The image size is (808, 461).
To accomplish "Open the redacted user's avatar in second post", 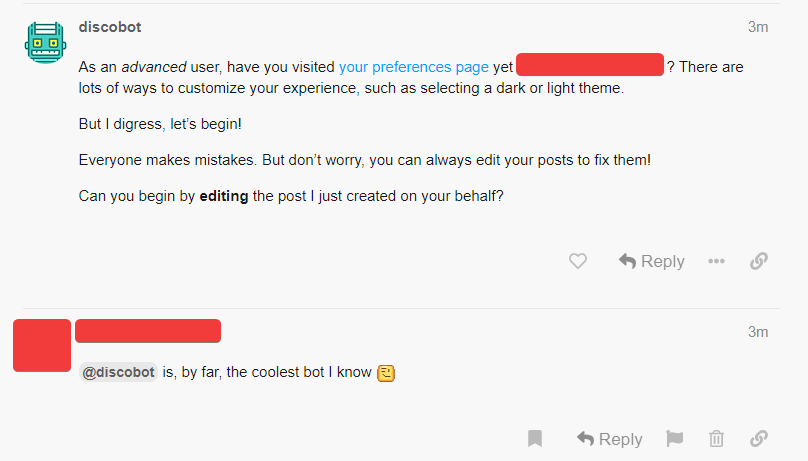I will (x=42, y=346).
